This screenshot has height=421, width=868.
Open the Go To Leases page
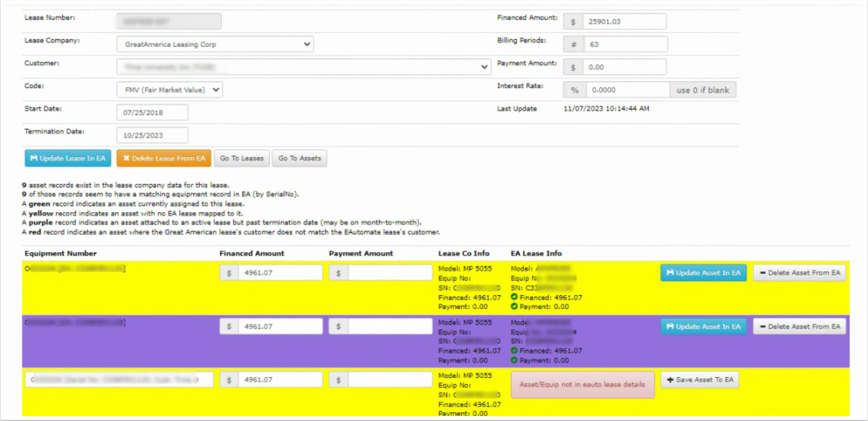pos(242,158)
